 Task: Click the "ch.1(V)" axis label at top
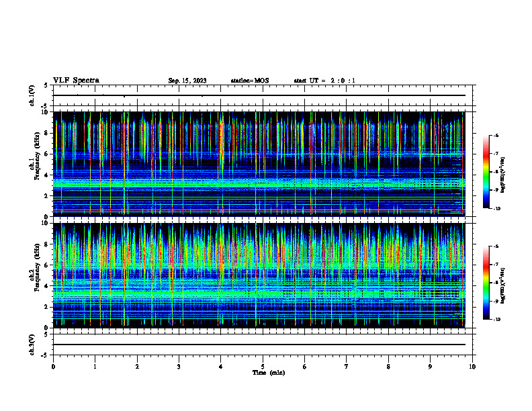tap(32, 95)
